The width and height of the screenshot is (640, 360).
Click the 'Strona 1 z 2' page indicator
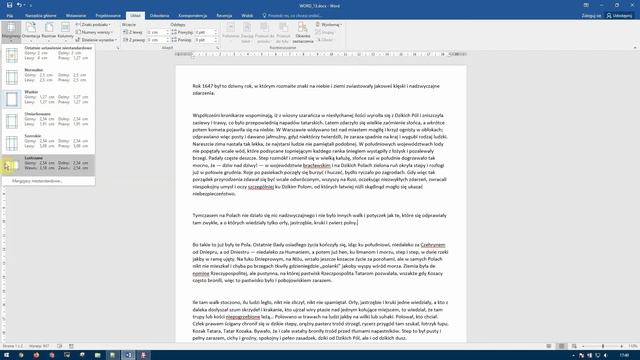pyautogui.click(x=13, y=346)
